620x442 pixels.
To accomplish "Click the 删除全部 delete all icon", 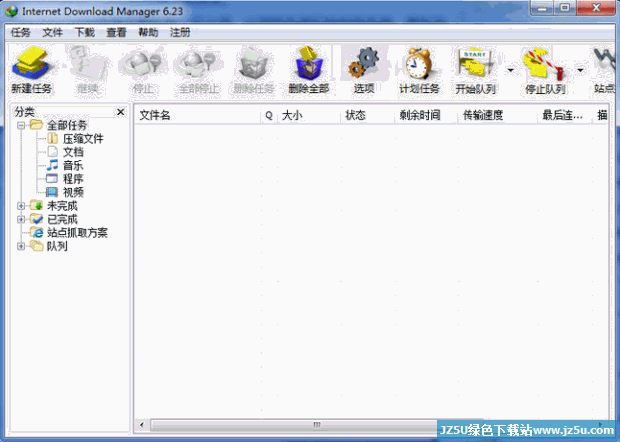I will (x=308, y=70).
